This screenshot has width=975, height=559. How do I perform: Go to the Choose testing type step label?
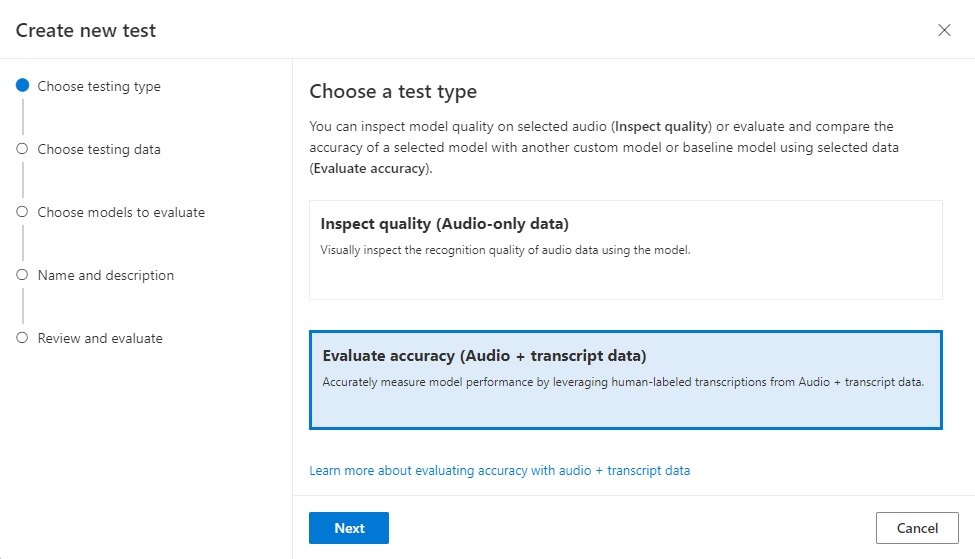(x=99, y=86)
